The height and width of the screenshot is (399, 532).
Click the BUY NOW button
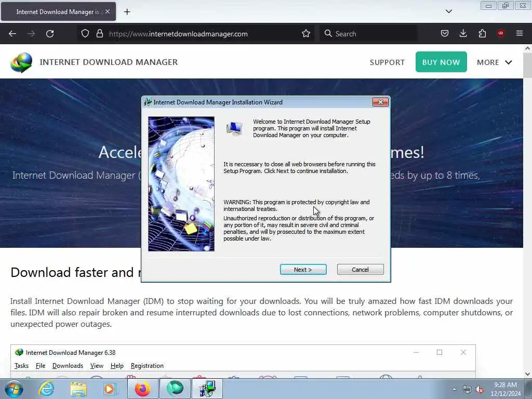(x=441, y=62)
